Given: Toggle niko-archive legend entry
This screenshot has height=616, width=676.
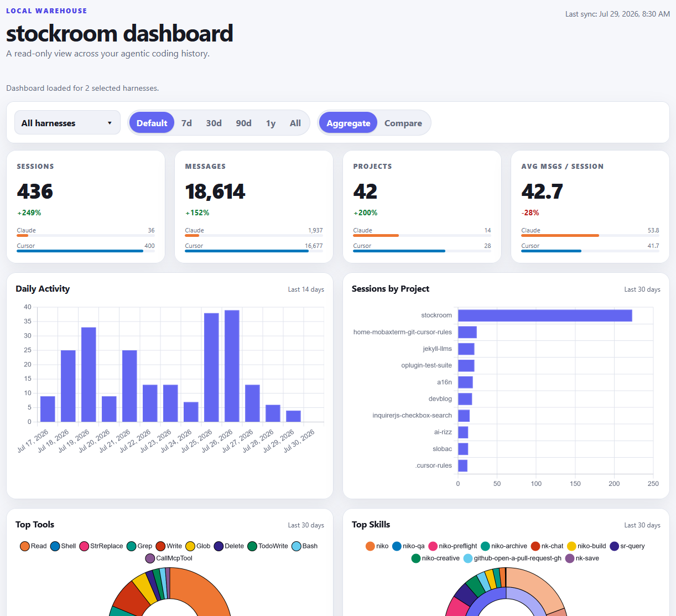Looking at the screenshot, I should 504,546.
